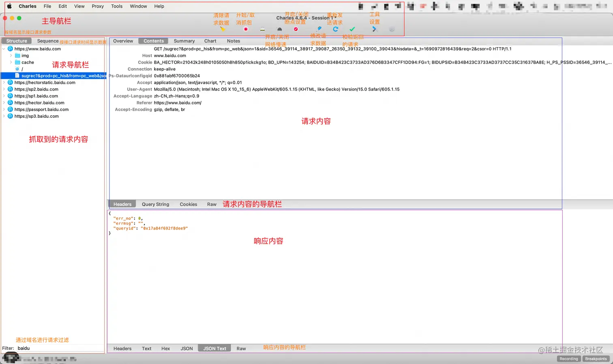Expand the sp3.baidu.com node
This screenshot has height=364, width=613.
[4, 116]
